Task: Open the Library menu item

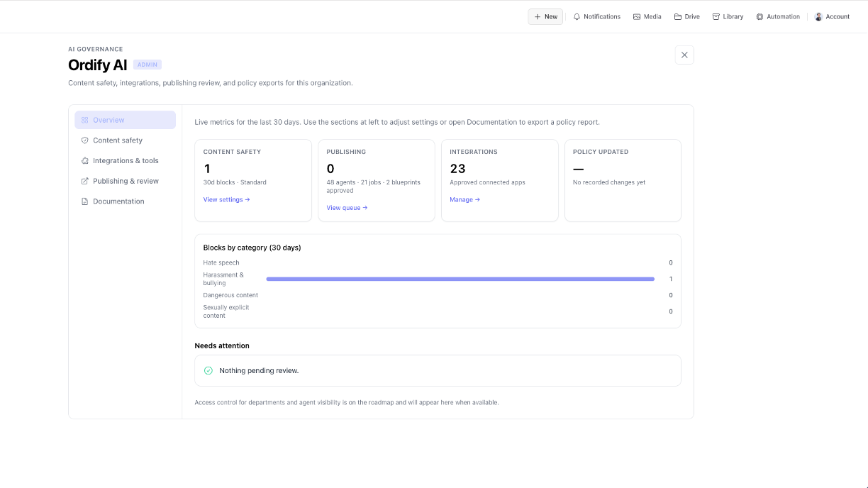Action: [728, 16]
